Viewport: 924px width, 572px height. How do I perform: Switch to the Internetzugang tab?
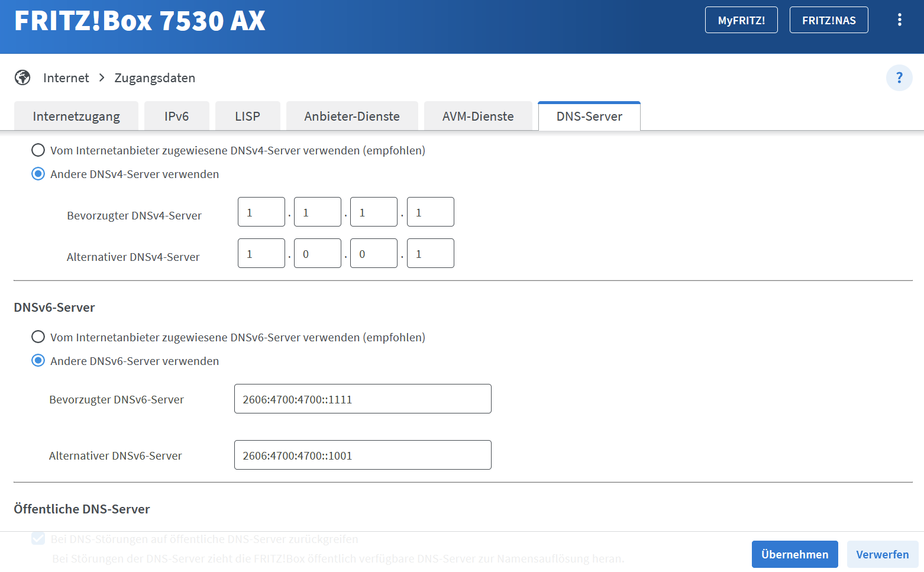76,116
